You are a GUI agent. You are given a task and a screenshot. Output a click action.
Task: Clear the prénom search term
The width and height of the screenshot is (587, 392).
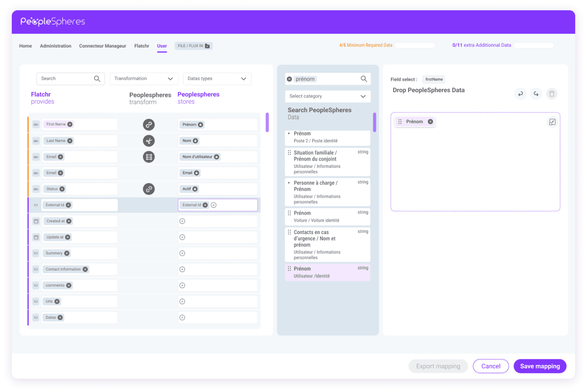[x=290, y=79]
